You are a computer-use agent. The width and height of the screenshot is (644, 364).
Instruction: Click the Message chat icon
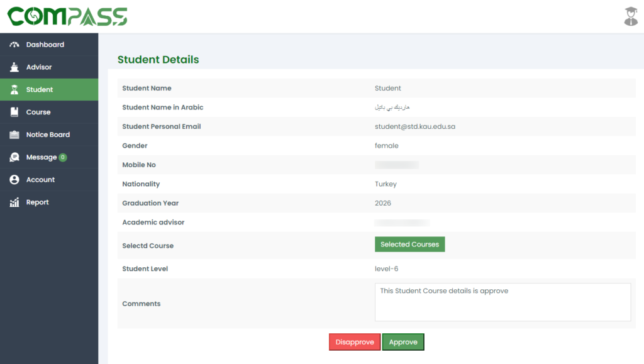coord(14,157)
